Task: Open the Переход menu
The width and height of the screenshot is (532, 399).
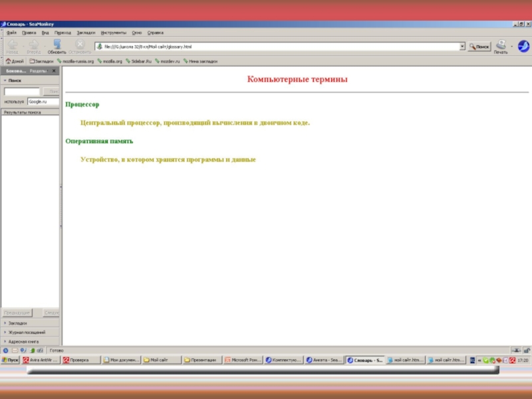Action: [63, 33]
